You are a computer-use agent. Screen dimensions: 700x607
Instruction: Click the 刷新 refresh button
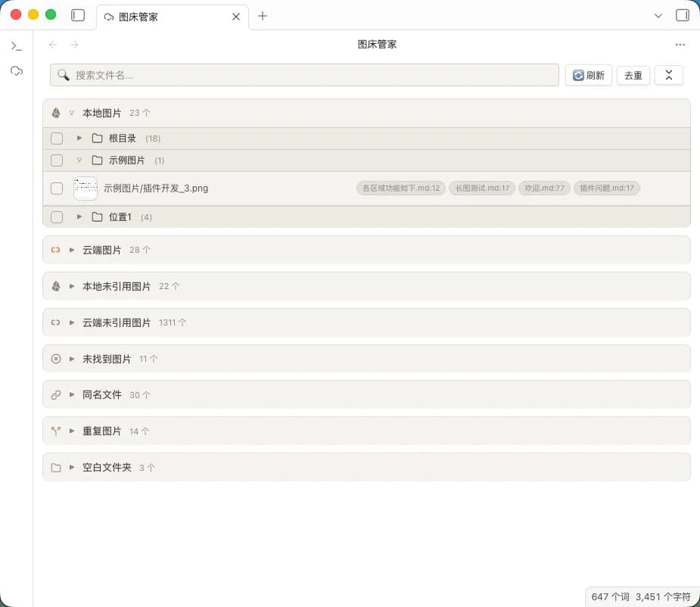pos(589,75)
